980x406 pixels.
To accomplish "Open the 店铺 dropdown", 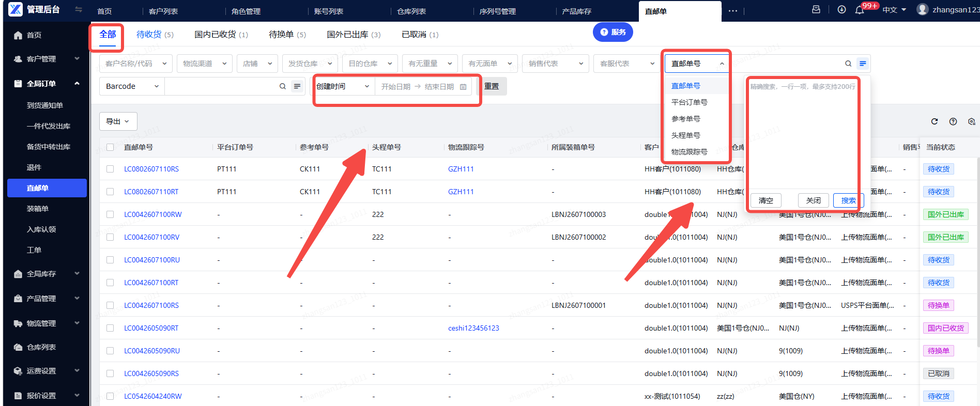I will coord(257,64).
